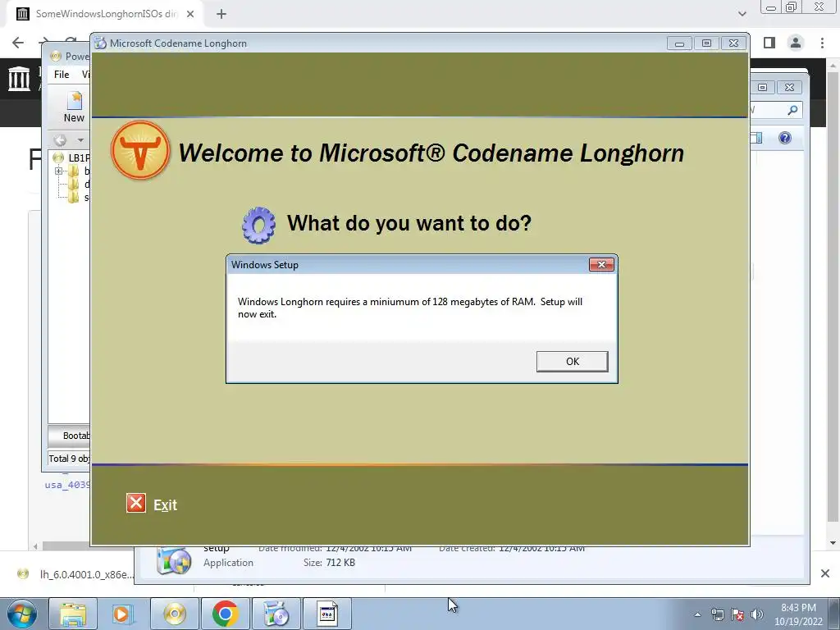Image resolution: width=840 pixels, height=630 pixels.
Task: Open the File menu in PowerISO window
Action: [61, 75]
